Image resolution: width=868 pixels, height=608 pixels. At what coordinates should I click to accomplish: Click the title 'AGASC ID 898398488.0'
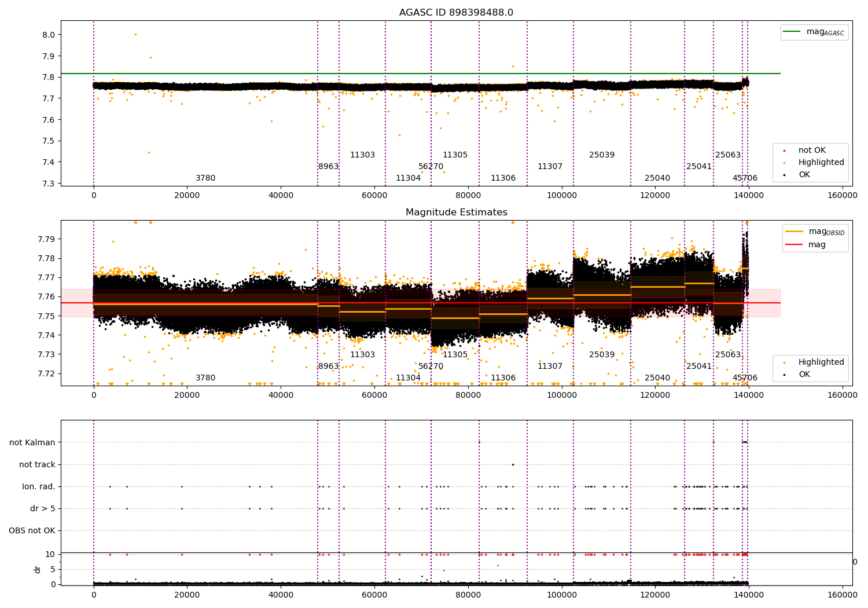[456, 13]
